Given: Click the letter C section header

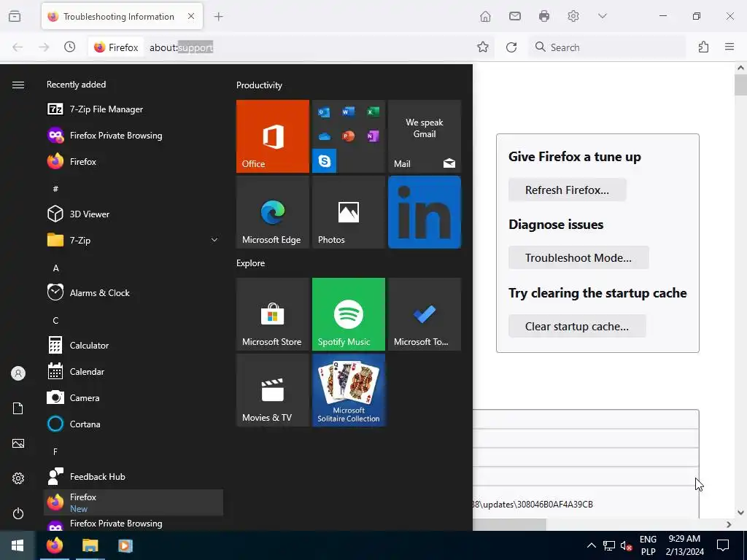Looking at the screenshot, I should coord(55,321).
